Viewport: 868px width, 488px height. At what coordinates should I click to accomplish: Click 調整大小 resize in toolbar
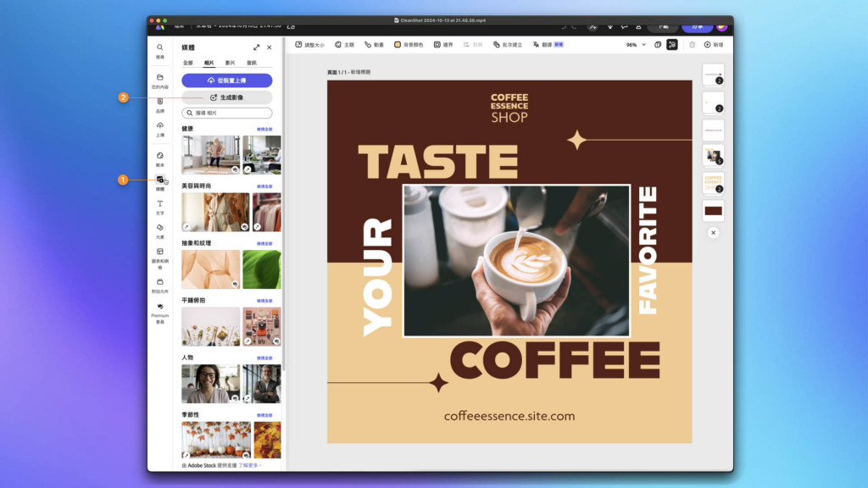pyautogui.click(x=310, y=45)
